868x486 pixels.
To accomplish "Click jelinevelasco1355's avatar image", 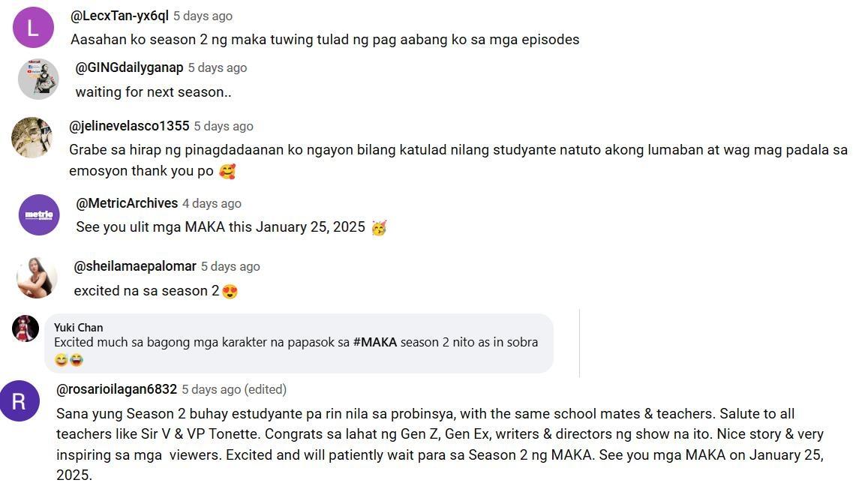I will pyautogui.click(x=32, y=137).
